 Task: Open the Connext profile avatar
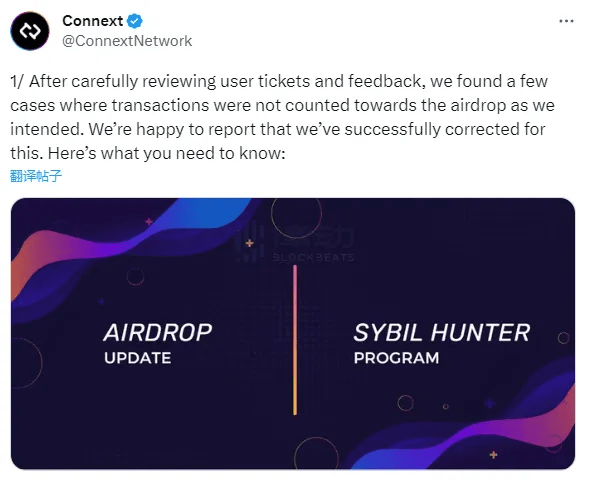(x=30, y=30)
